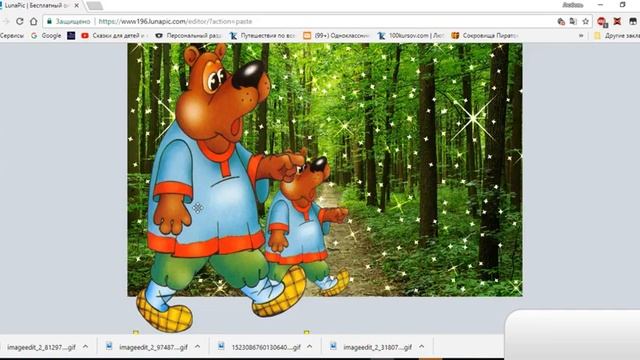Image resolution: width=640 pixels, height=360 pixels.
Task: Open the red X-shaped extension icon
Action: coord(617,21)
